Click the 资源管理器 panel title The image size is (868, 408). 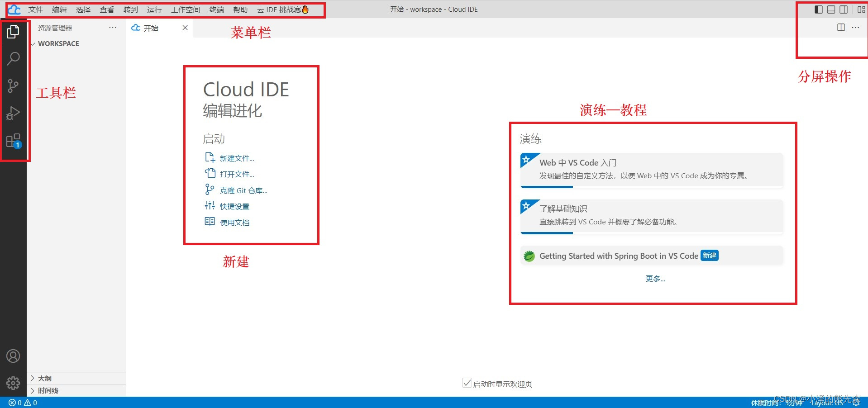pyautogui.click(x=55, y=28)
